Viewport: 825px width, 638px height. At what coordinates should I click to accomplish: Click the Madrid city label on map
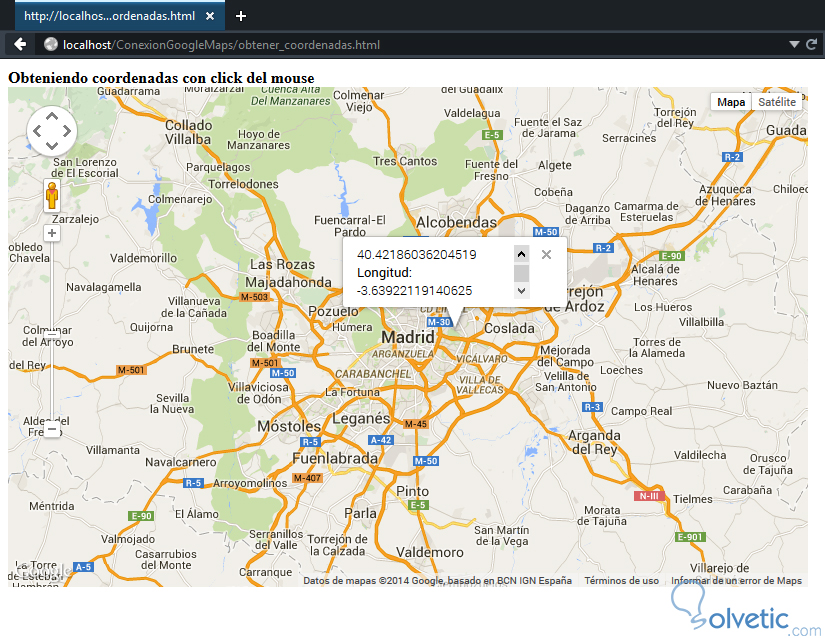[x=408, y=337]
